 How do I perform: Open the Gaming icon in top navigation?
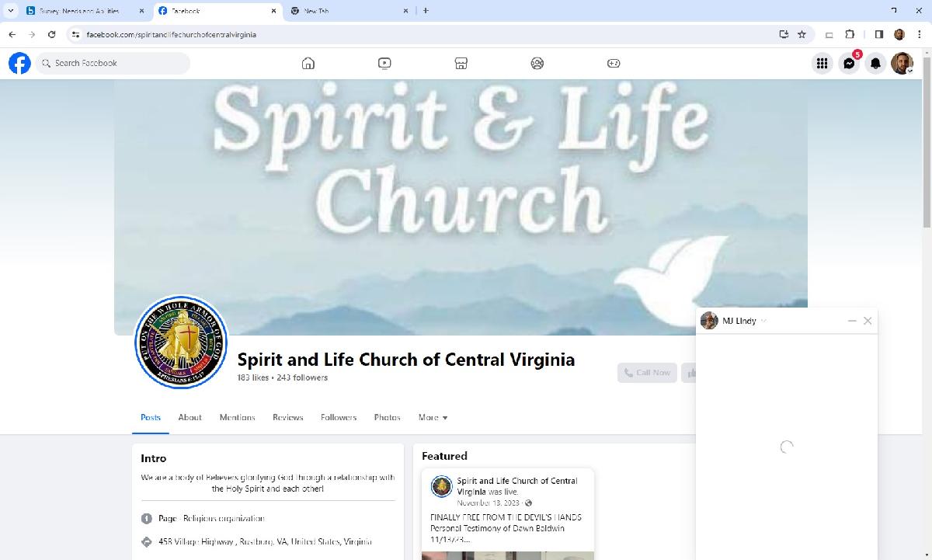[x=614, y=64]
